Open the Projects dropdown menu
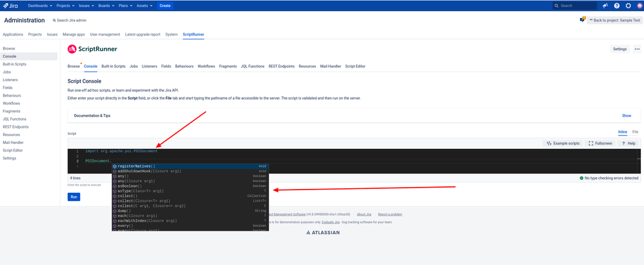 65,6
